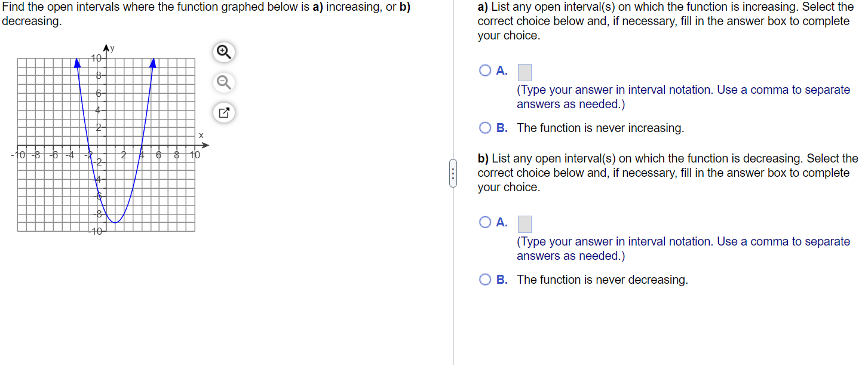Click the answer box for the increasing interval
The height and width of the screenshot is (365, 868).
coord(523,71)
